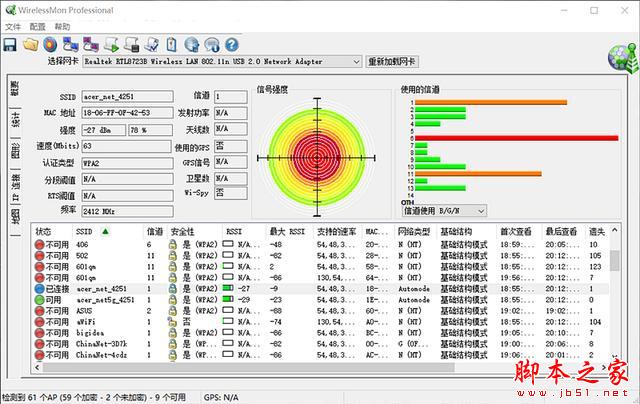Click the 重新加载网卡 button
640x404 pixels.
pyautogui.click(x=392, y=62)
